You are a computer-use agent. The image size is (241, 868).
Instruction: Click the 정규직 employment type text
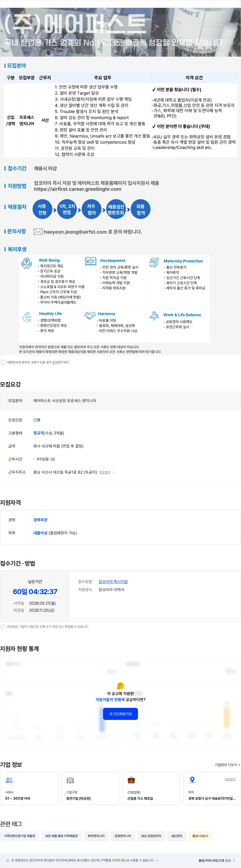click(38, 433)
